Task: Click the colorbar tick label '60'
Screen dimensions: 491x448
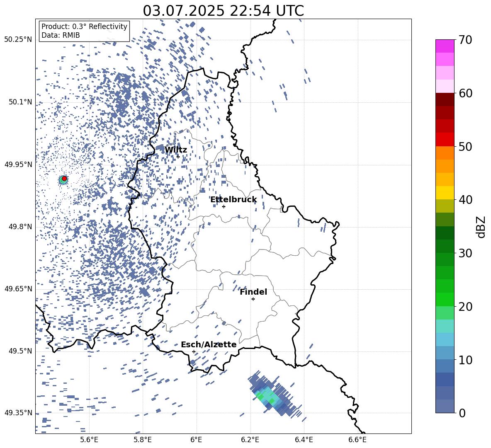Action: click(466, 93)
